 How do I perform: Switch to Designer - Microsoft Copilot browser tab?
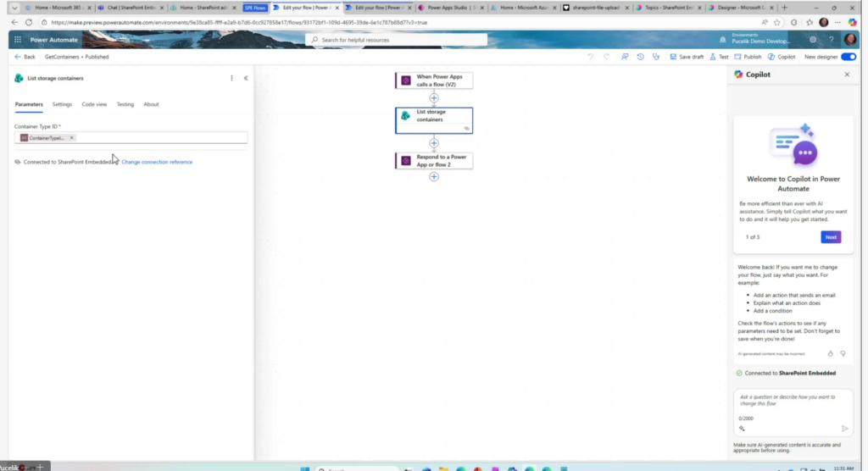pos(741,8)
